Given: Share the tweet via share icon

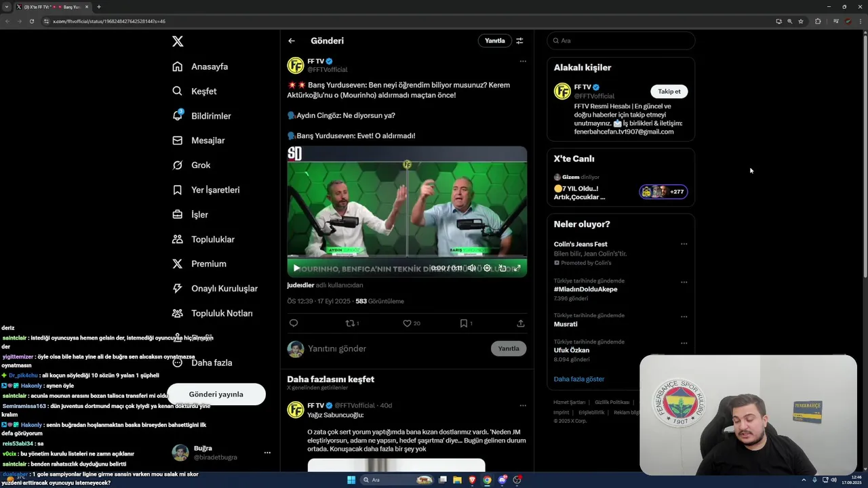Looking at the screenshot, I should [521, 323].
